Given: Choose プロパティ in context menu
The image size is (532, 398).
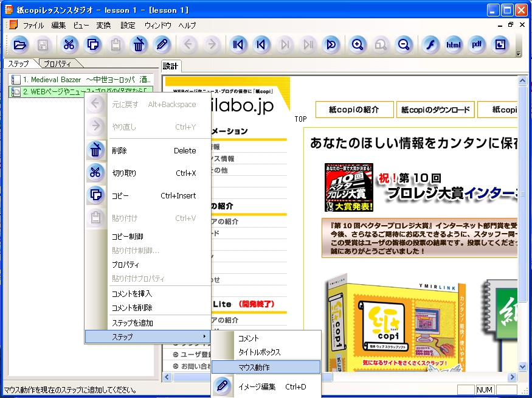Looking at the screenshot, I should (x=148, y=265).
